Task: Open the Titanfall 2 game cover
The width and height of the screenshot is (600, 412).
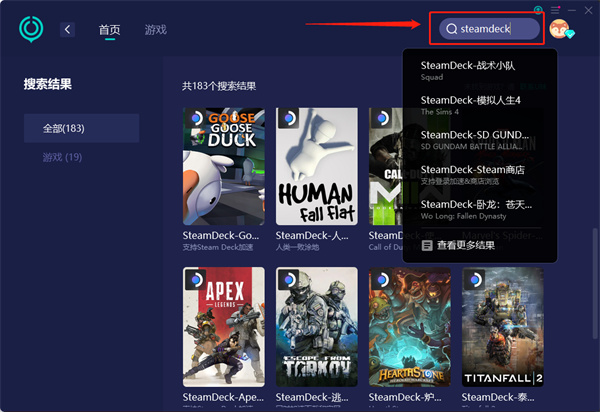Action: [503, 327]
